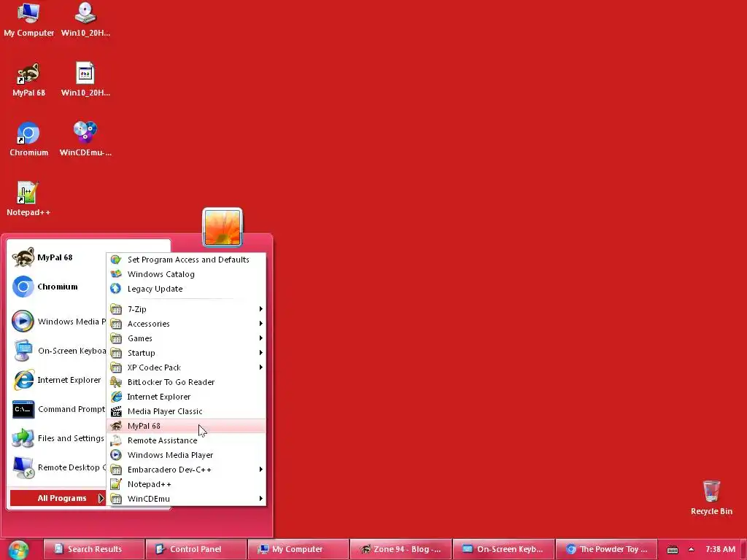Switch to The Powder Toy taskbar window
This screenshot has width=747, height=560.
(606, 549)
